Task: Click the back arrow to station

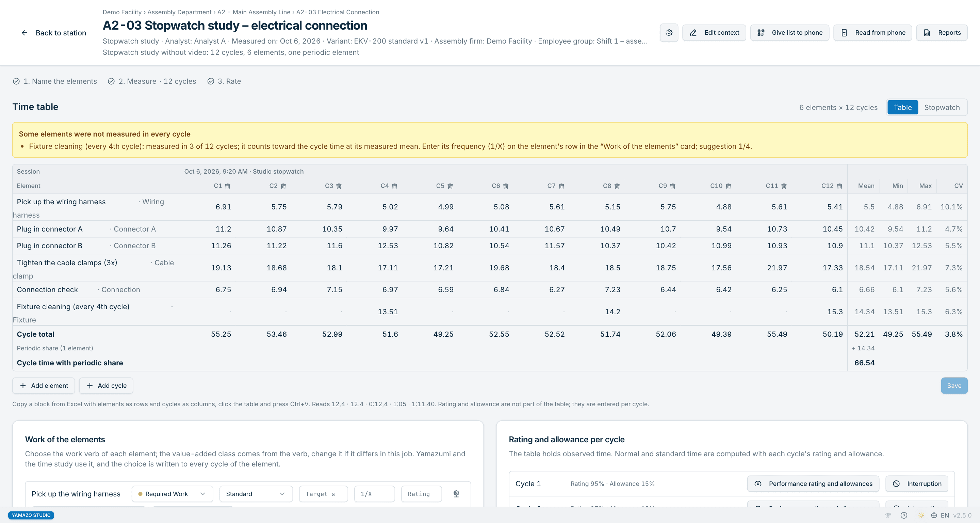Action: [x=24, y=33]
